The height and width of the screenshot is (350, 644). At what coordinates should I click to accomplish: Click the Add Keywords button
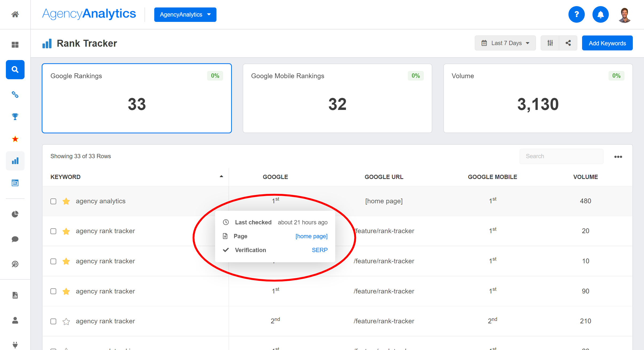click(x=607, y=43)
